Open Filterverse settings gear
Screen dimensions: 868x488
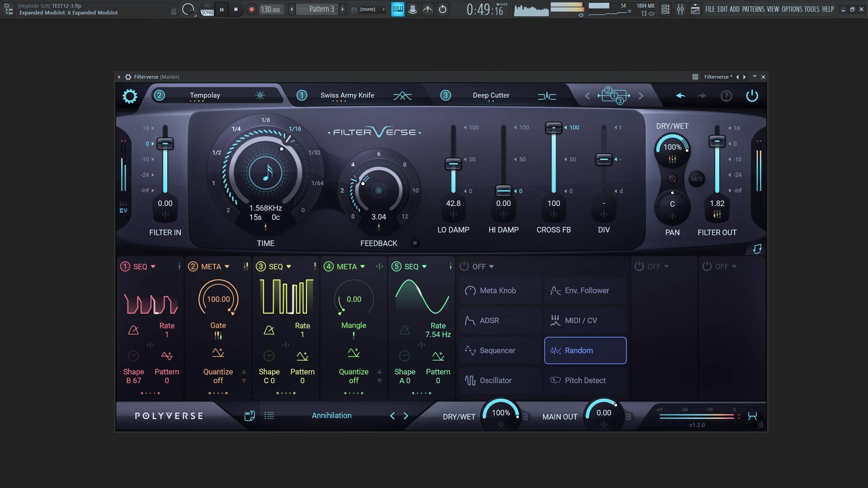pos(130,96)
